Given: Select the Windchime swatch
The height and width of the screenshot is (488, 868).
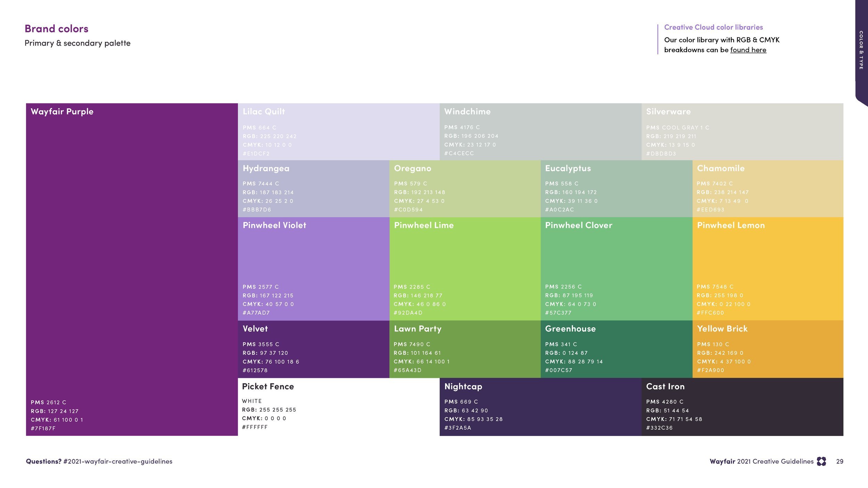Looking at the screenshot, I should point(540,132).
